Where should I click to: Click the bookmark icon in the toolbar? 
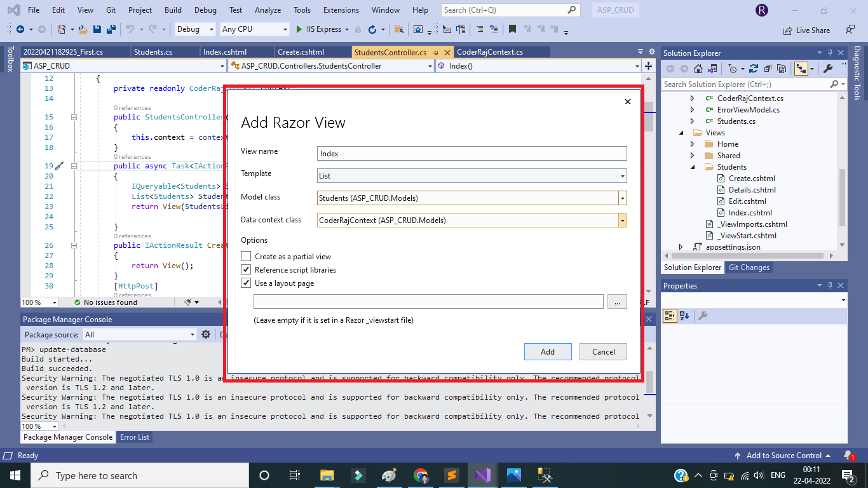(512, 29)
